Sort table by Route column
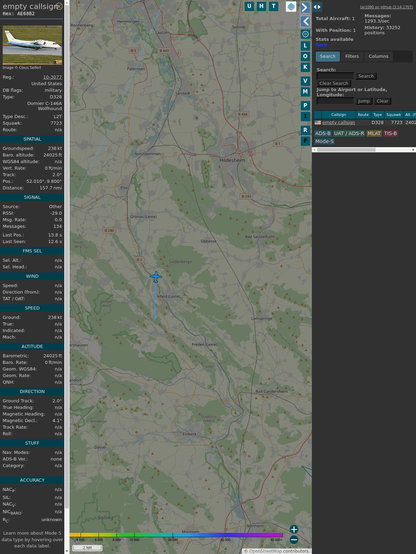Image resolution: width=416 pixels, height=554 pixels. (363, 115)
